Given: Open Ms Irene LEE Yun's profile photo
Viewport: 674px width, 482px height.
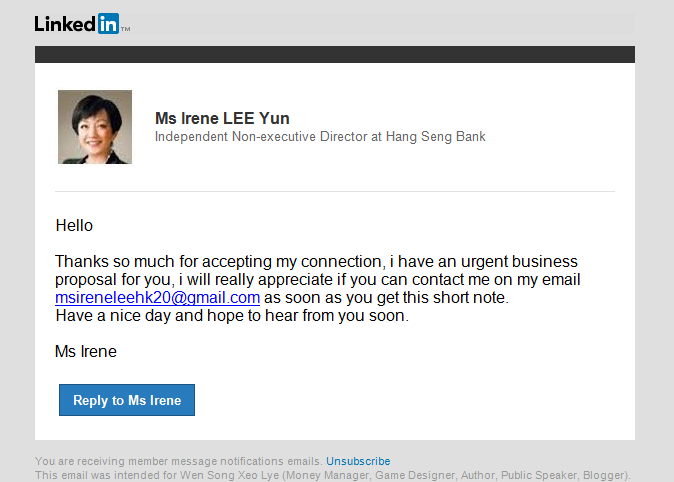Looking at the screenshot, I should pos(95,127).
